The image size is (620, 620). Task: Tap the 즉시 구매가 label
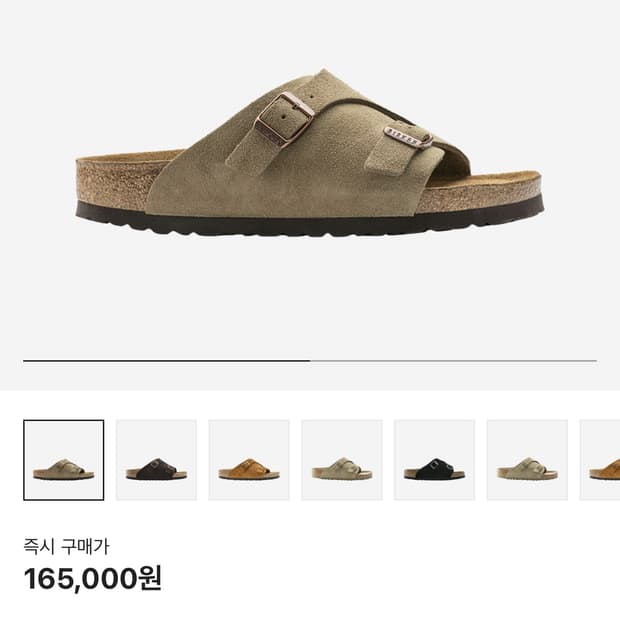point(66,546)
